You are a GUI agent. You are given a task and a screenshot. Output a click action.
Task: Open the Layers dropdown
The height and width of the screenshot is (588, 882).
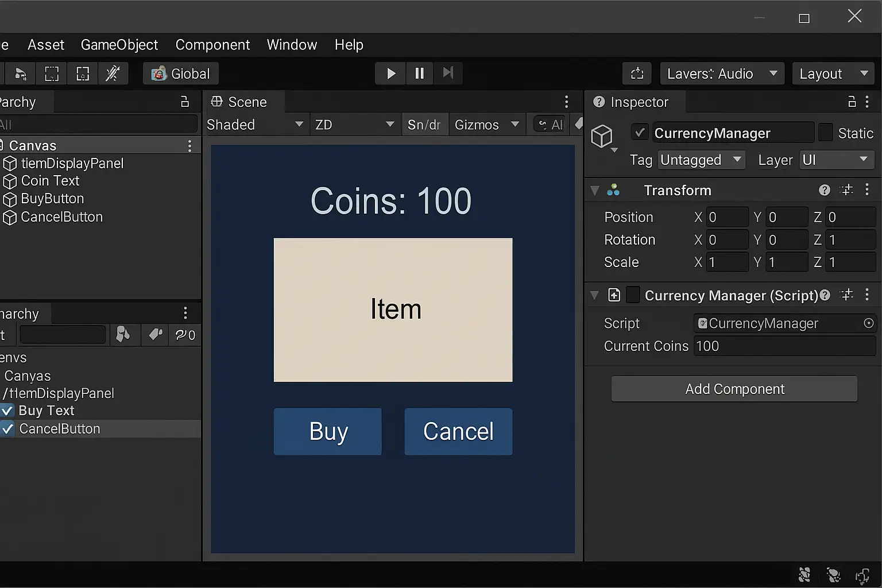pos(722,73)
